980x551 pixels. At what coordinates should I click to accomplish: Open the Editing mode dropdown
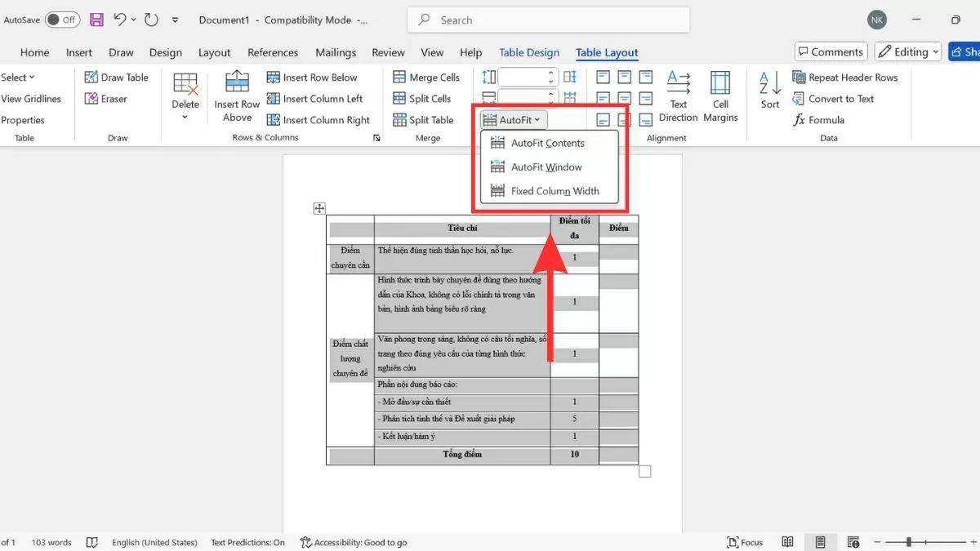[x=908, y=52]
